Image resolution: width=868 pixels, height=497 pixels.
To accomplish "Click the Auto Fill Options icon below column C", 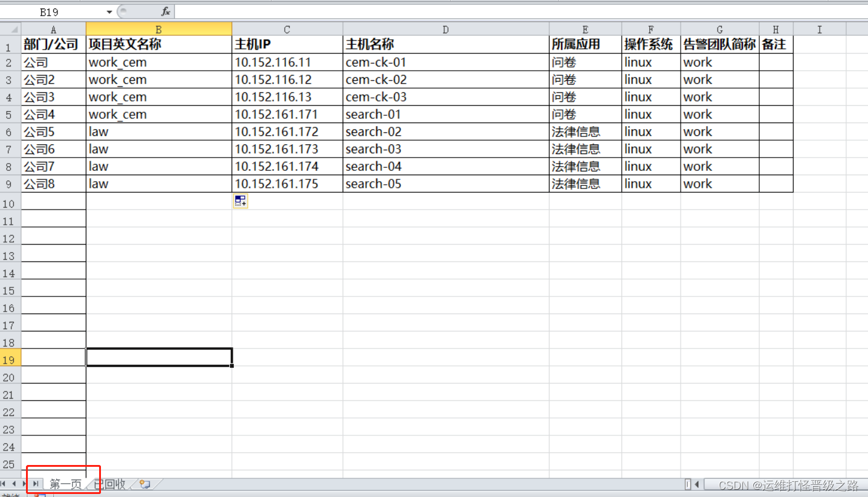I will point(240,201).
